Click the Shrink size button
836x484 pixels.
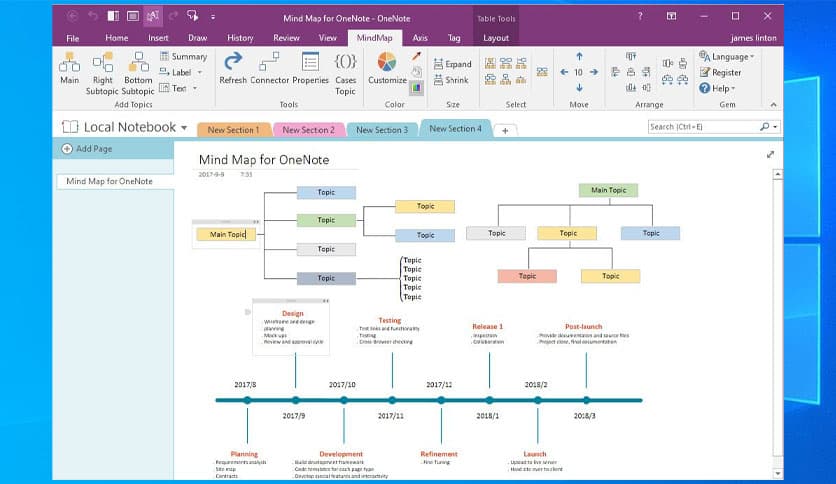point(451,80)
